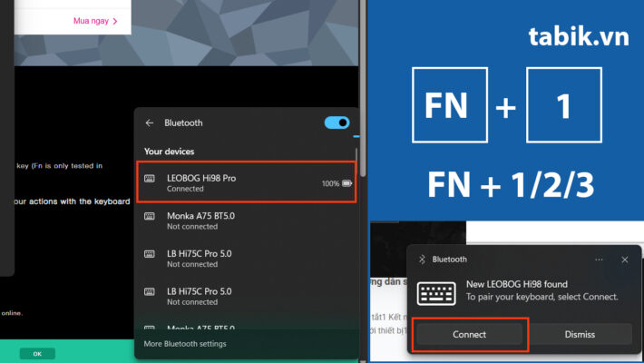
Task: Turn off the Bluetooth toggle switch
Action: point(337,123)
